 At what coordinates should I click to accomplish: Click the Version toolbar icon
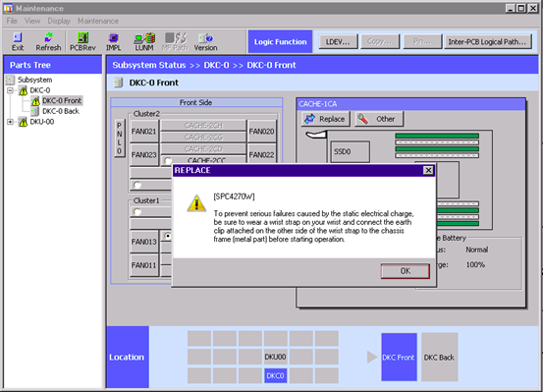[x=205, y=41]
